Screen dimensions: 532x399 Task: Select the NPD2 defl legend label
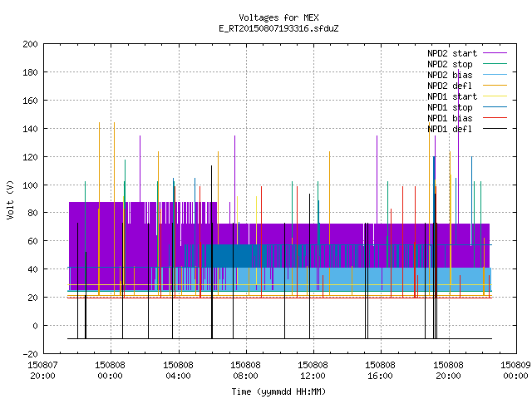point(450,86)
